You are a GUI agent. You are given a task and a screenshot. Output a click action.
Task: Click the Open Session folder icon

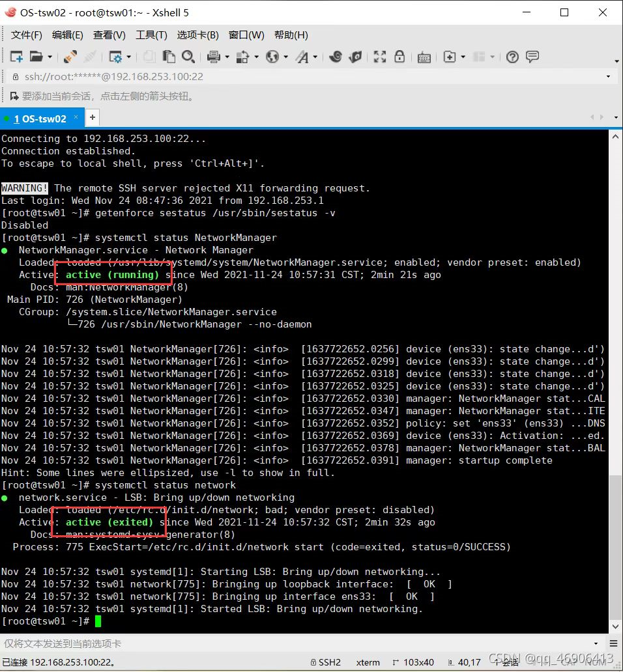tap(36, 57)
